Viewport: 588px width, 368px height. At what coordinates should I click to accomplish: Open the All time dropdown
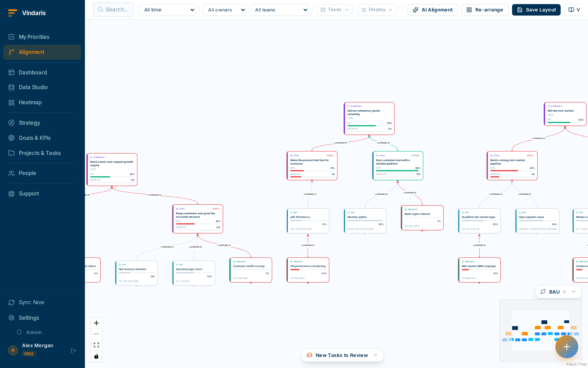(167, 10)
